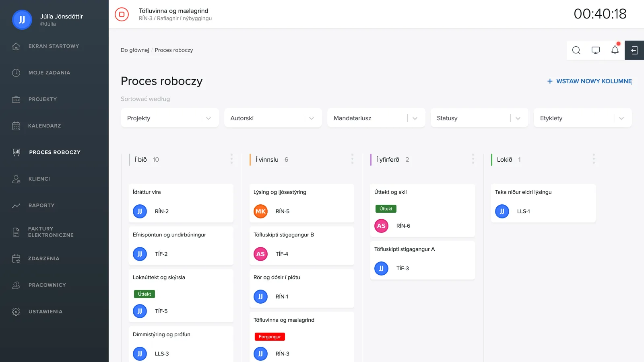This screenshot has width=644, height=362.
Task: Open the Í bið column options menu
Action: (x=231, y=159)
